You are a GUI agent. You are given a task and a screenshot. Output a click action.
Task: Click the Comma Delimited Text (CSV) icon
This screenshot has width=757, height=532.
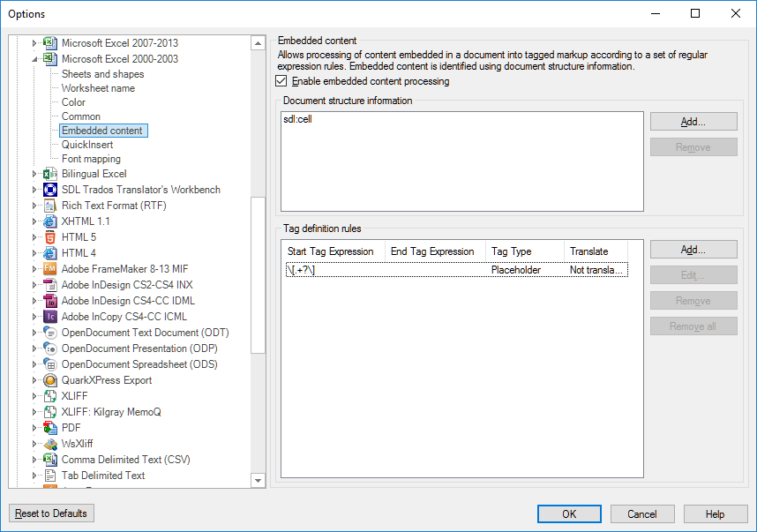pyautogui.click(x=50, y=460)
